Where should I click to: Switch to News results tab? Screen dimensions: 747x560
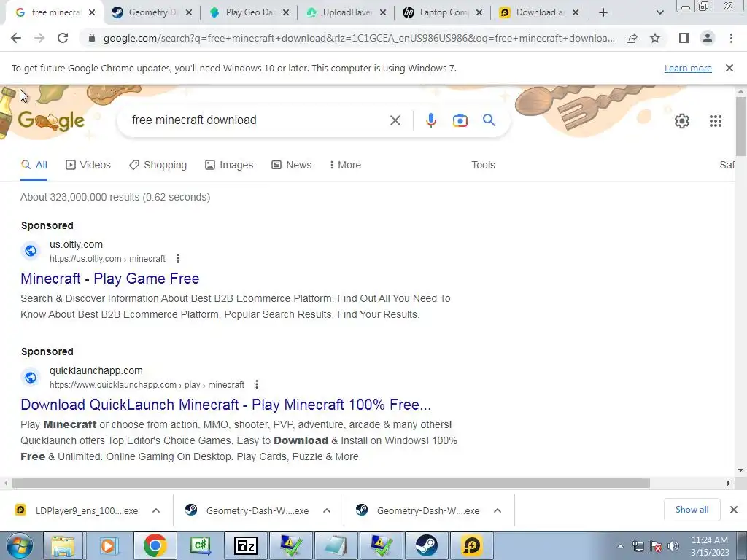pyautogui.click(x=292, y=165)
